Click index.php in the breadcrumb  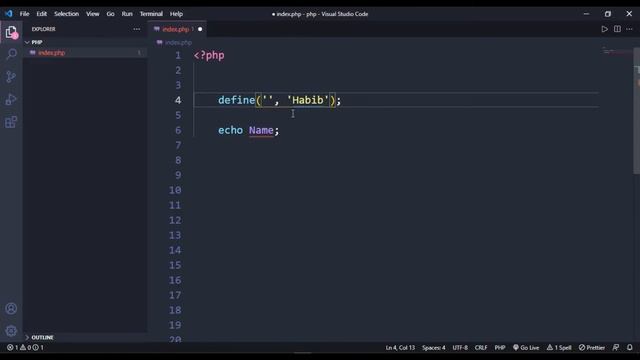(178, 42)
